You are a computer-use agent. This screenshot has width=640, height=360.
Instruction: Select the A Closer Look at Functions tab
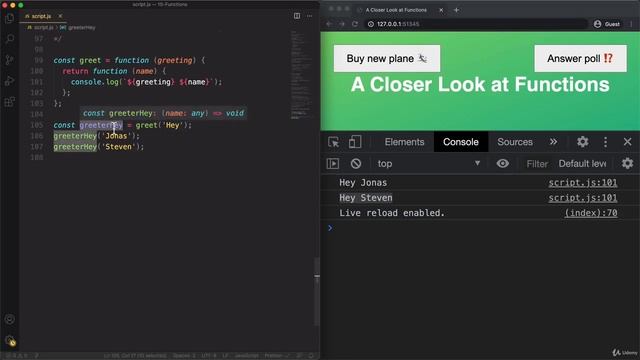tap(396, 10)
